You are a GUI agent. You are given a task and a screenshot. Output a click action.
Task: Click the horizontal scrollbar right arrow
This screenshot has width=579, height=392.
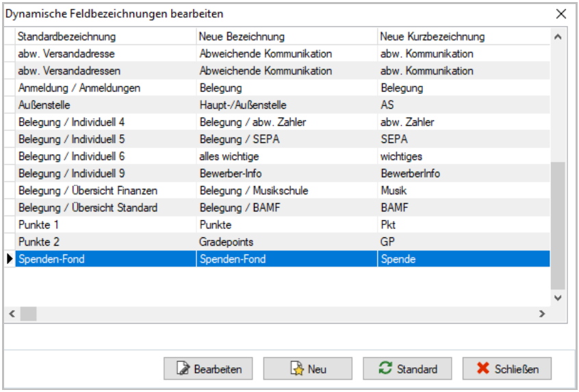pos(542,314)
